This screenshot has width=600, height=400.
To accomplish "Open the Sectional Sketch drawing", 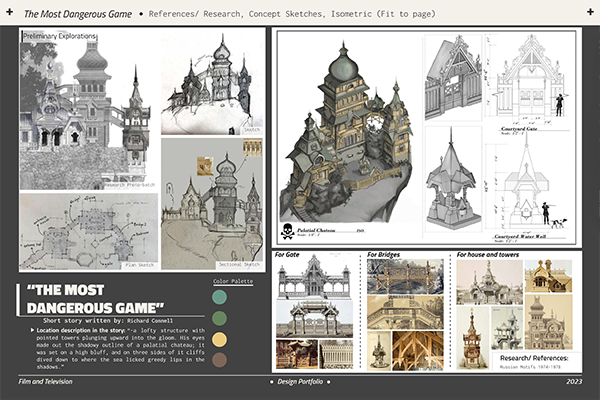I will 211,190.
